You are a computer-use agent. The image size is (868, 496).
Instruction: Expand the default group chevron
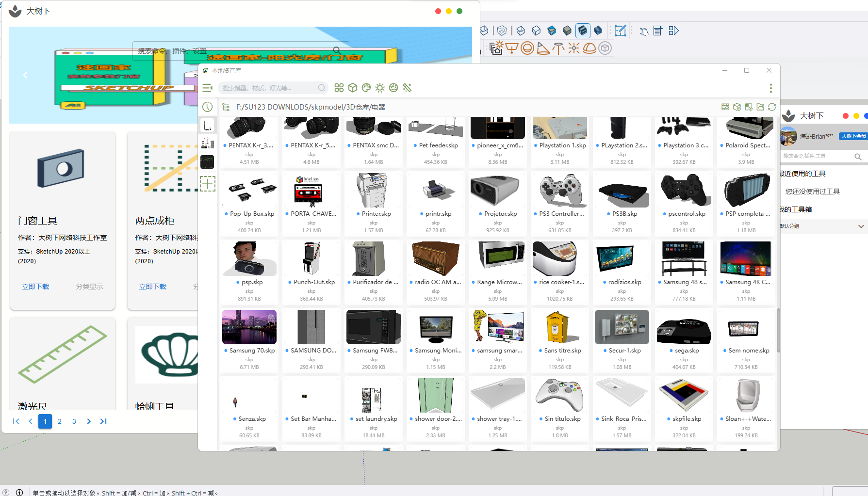[861, 226]
